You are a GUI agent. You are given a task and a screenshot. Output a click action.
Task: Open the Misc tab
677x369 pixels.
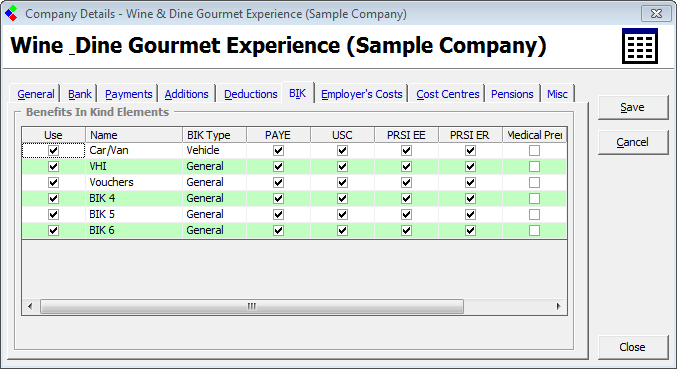click(557, 94)
